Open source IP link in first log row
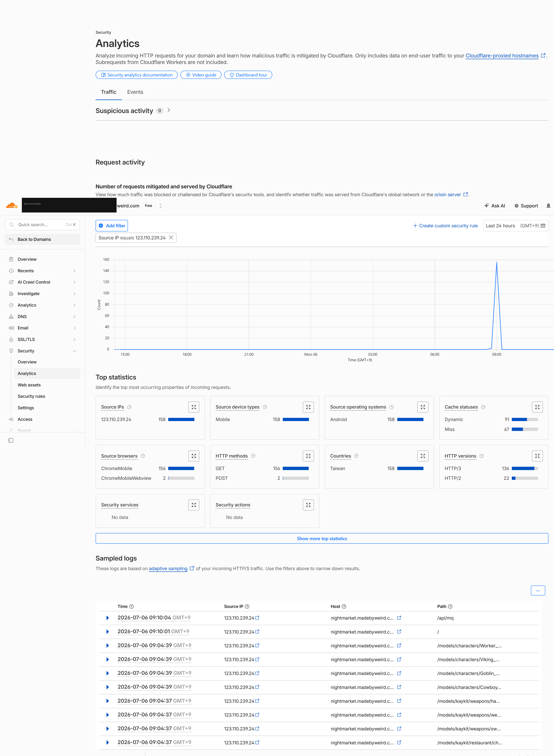 [x=257, y=618]
